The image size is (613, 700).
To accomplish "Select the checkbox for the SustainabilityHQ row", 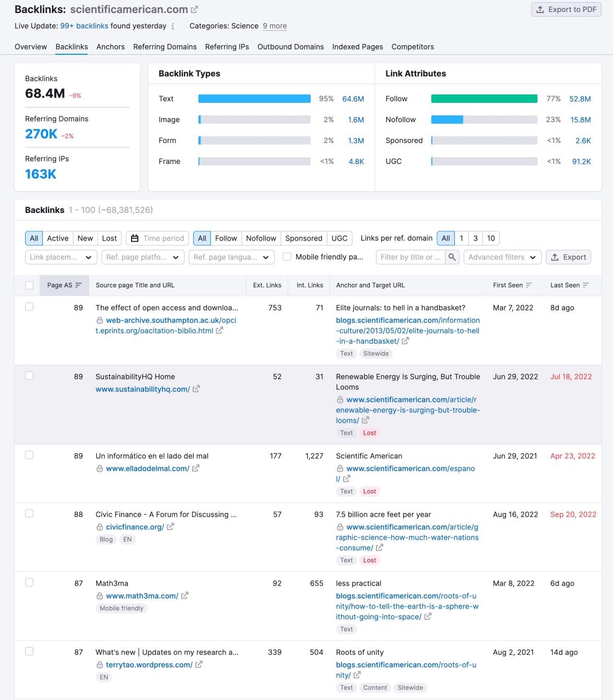I will point(30,375).
